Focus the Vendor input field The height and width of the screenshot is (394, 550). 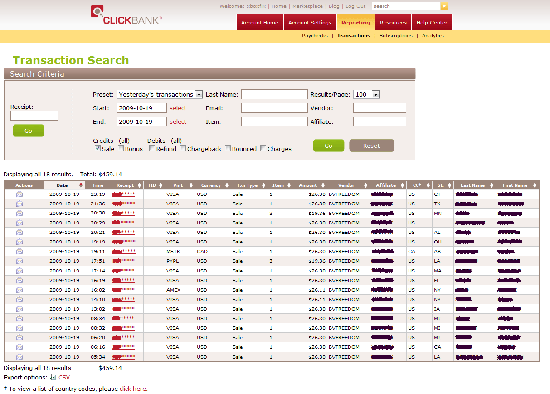[x=380, y=108]
